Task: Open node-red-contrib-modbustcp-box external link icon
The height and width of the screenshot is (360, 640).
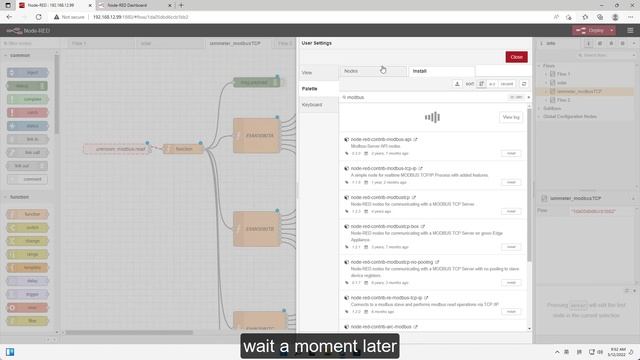Action: [423, 227]
